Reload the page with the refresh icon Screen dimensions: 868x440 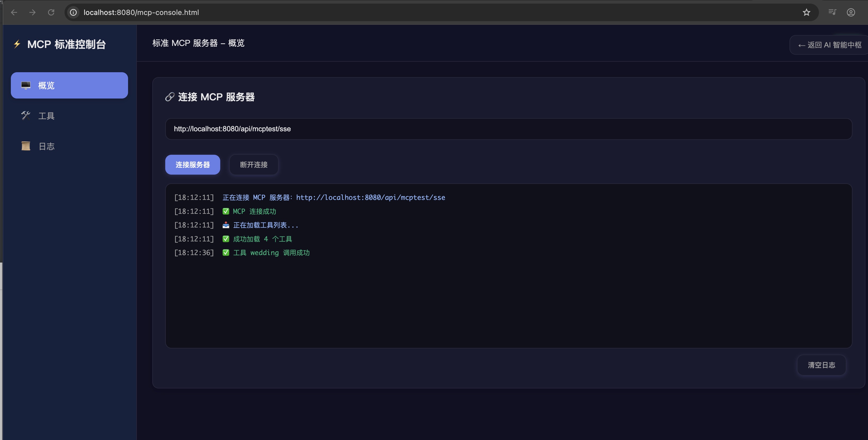click(x=51, y=12)
